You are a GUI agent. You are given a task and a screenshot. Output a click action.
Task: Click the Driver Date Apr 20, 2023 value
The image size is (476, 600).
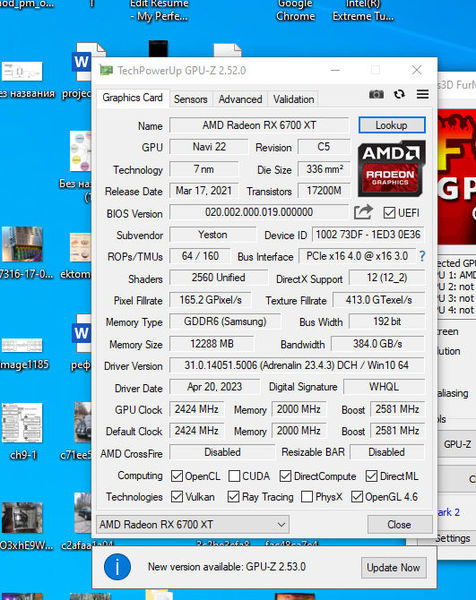[x=214, y=387]
